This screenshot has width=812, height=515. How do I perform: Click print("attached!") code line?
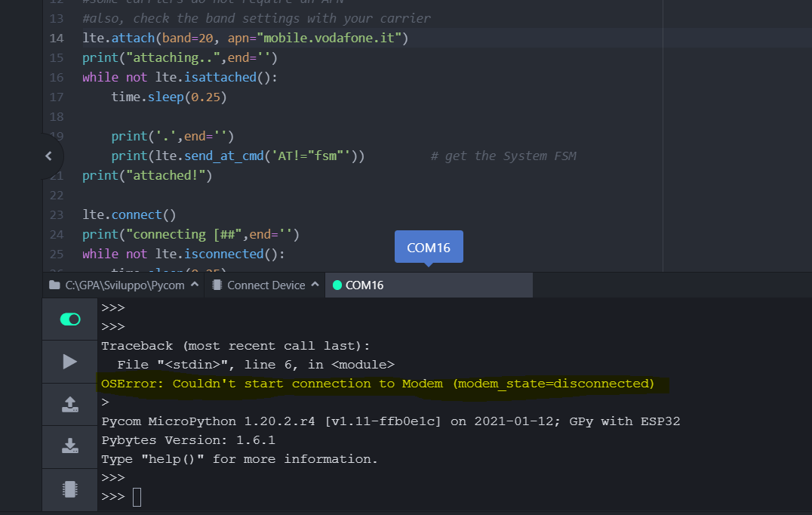click(147, 176)
